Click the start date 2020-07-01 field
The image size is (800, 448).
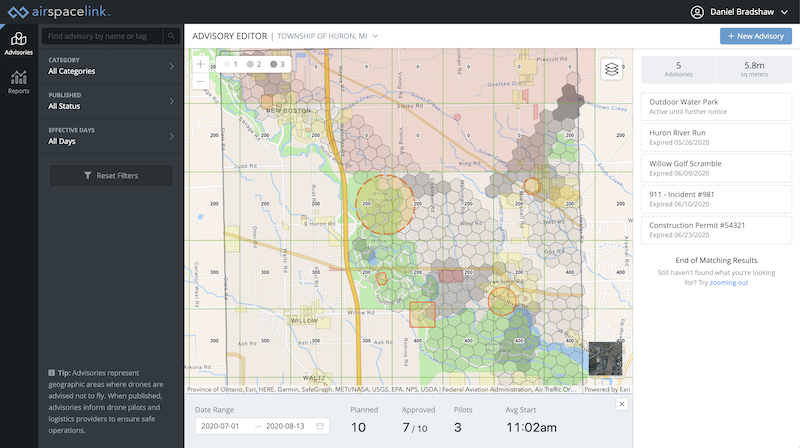(222, 426)
